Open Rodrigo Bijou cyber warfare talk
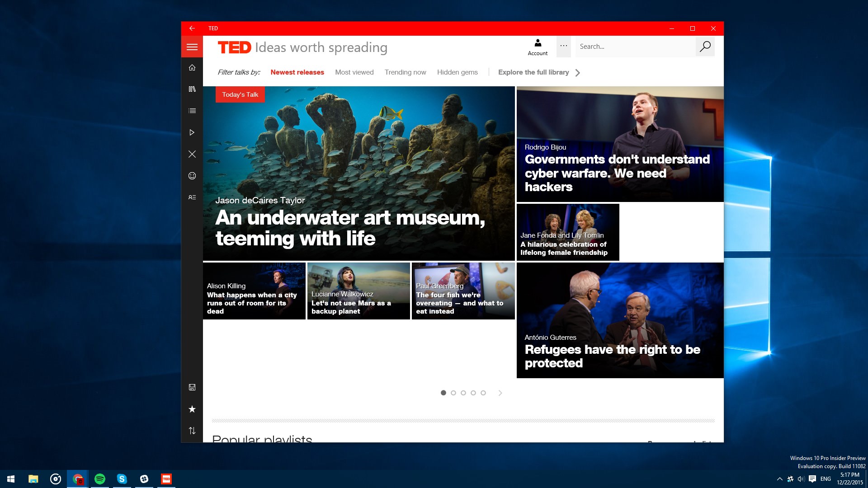The width and height of the screenshot is (868, 488). pos(620,144)
